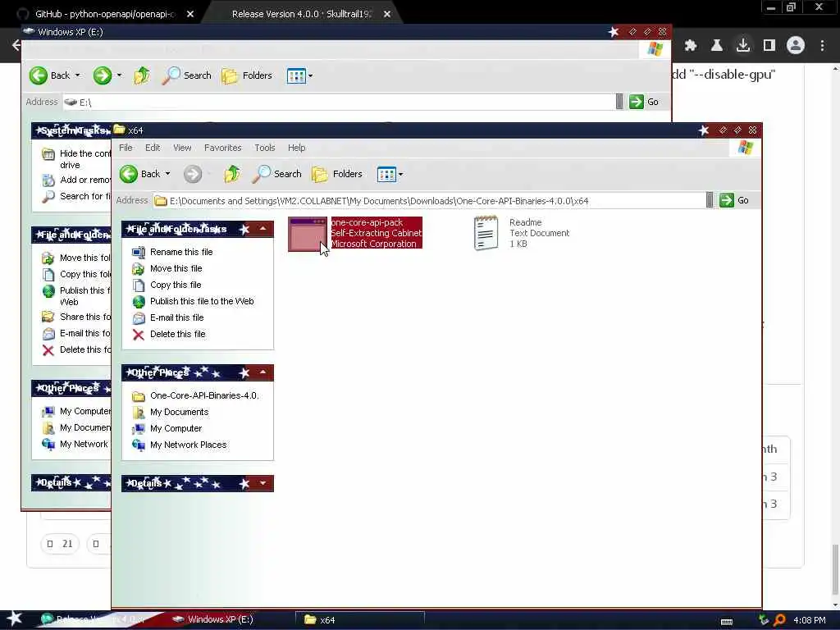Toggle Folders in Windows XP (E:) window
Viewport: 840px width, 630px height.
(x=247, y=75)
